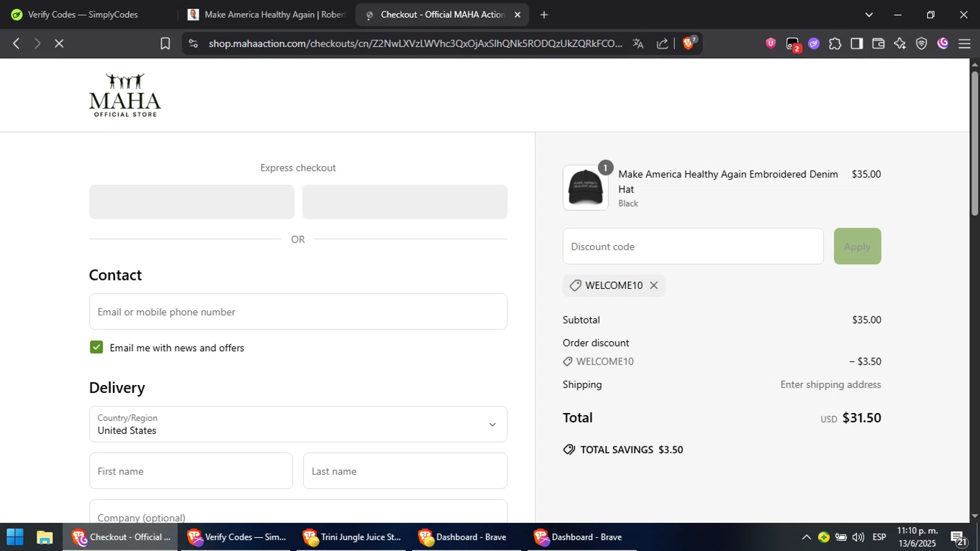Open Brave Wallet icon
This screenshot has width=980, height=551.
tap(878, 43)
